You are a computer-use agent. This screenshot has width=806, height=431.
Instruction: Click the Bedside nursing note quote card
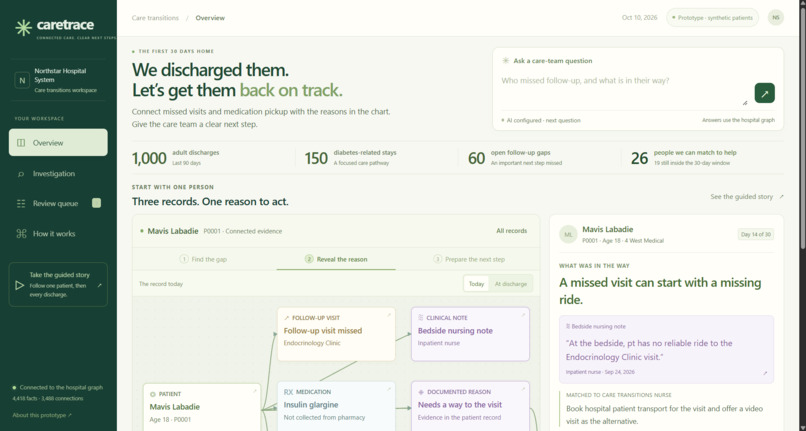point(666,349)
